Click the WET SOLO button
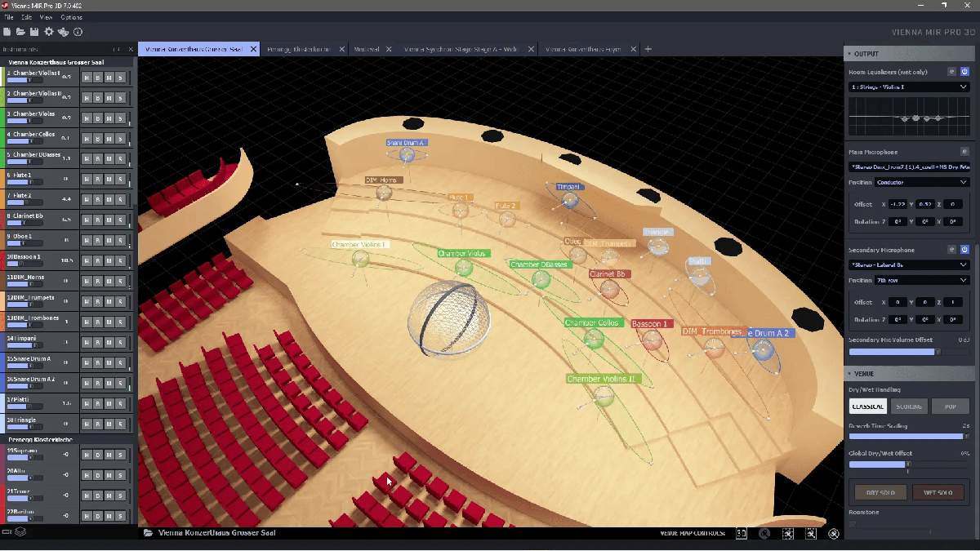 click(938, 492)
